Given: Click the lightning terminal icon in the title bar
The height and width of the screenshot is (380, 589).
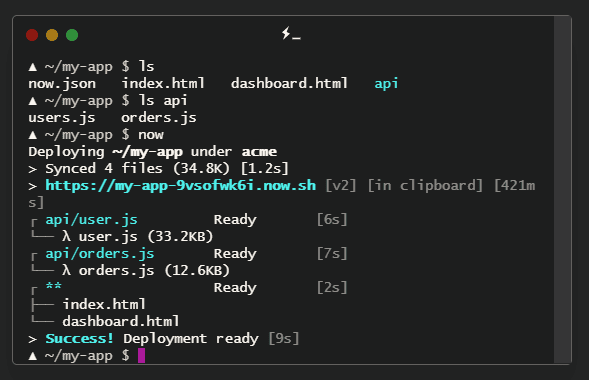Looking at the screenshot, I should pyautogui.click(x=291, y=33).
